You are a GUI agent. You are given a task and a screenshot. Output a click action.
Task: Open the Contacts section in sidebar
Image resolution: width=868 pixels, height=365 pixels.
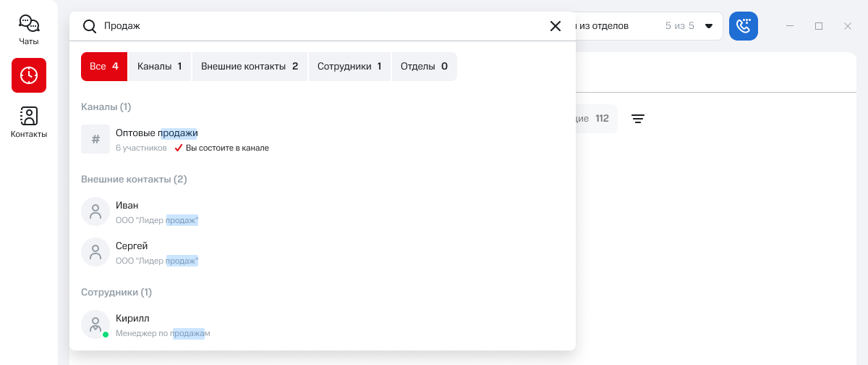(x=29, y=122)
